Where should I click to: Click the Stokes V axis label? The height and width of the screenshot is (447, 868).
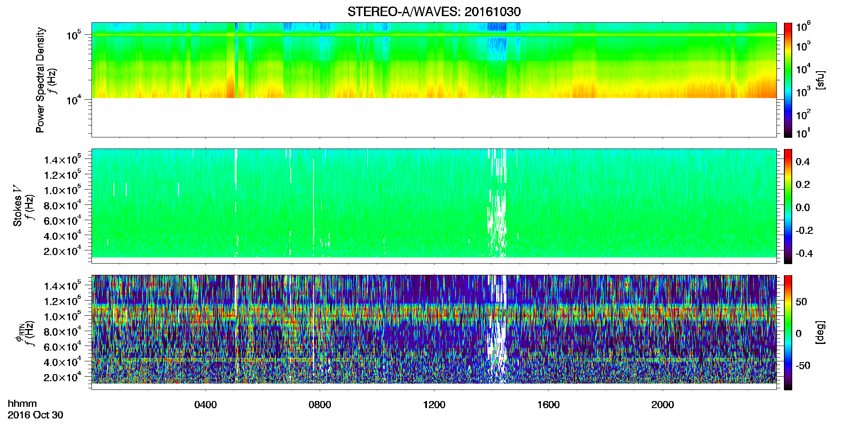pyautogui.click(x=17, y=206)
